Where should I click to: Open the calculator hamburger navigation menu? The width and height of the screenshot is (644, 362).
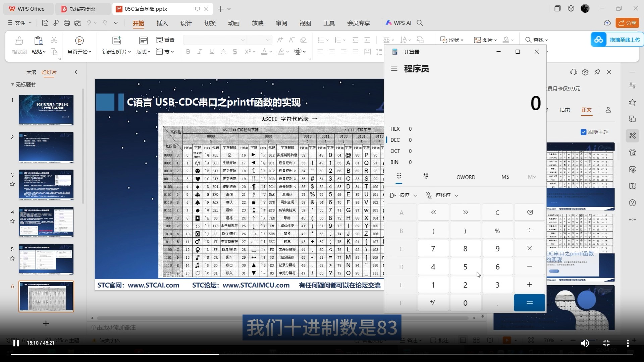tap(394, 69)
